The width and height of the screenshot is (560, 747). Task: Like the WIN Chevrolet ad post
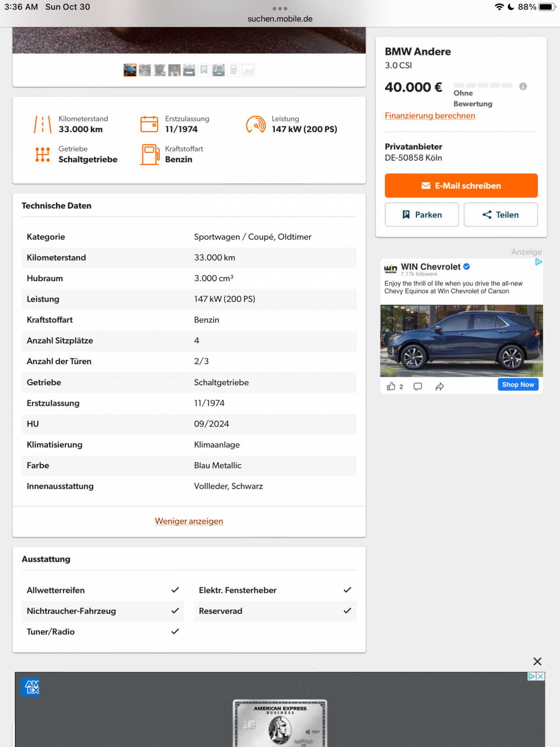(391, 386)
